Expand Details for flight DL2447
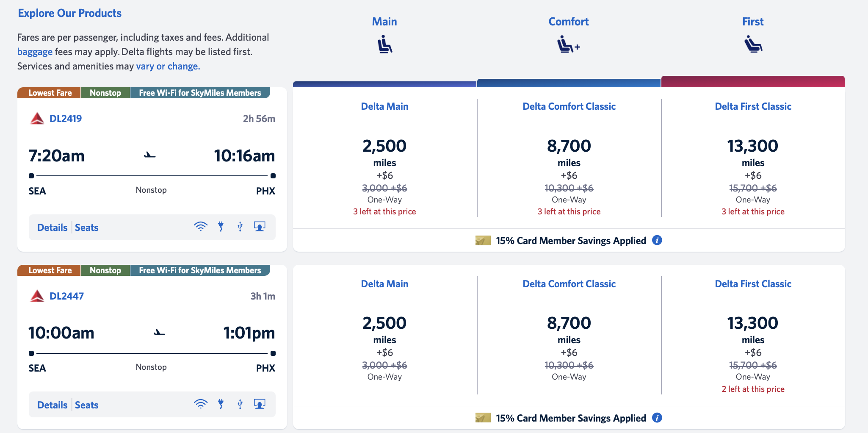 point(52,404)
